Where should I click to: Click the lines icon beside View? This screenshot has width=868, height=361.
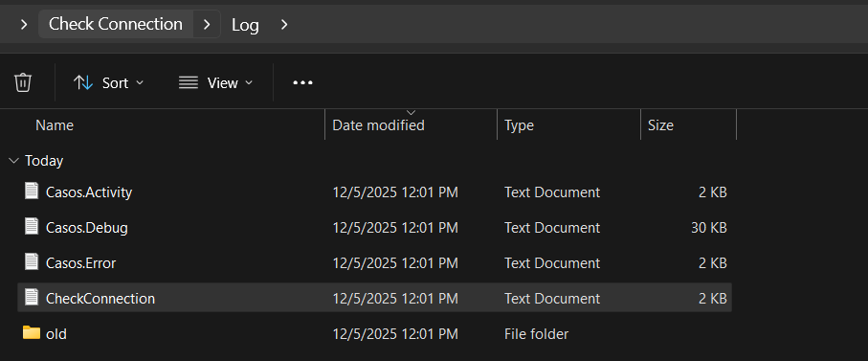pos(189,83)
